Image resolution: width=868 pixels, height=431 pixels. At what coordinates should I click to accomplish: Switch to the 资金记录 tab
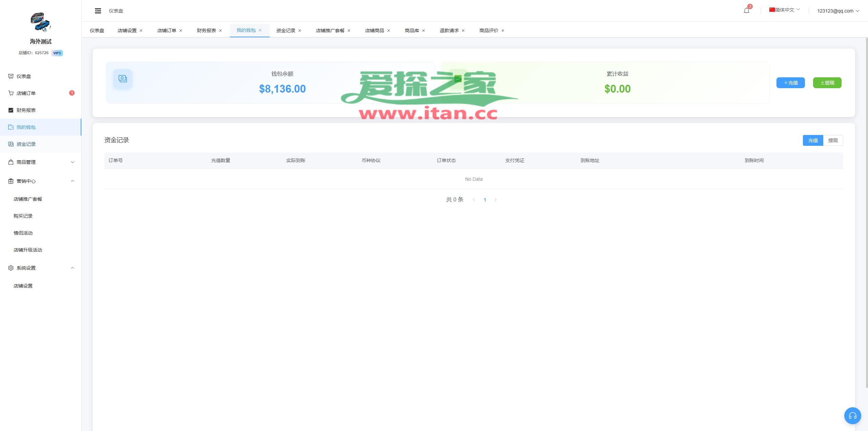pos(286,31)
